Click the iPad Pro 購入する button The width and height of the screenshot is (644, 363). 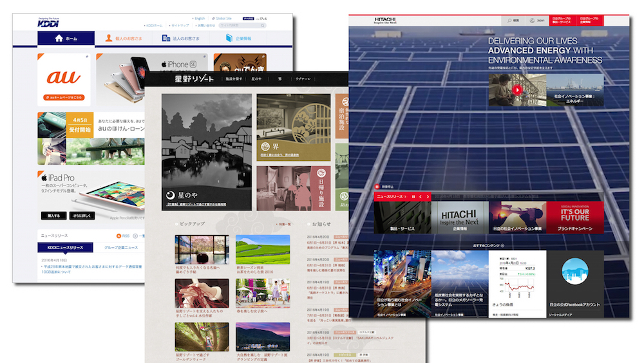pyautogui.click(x=54, y=216)
